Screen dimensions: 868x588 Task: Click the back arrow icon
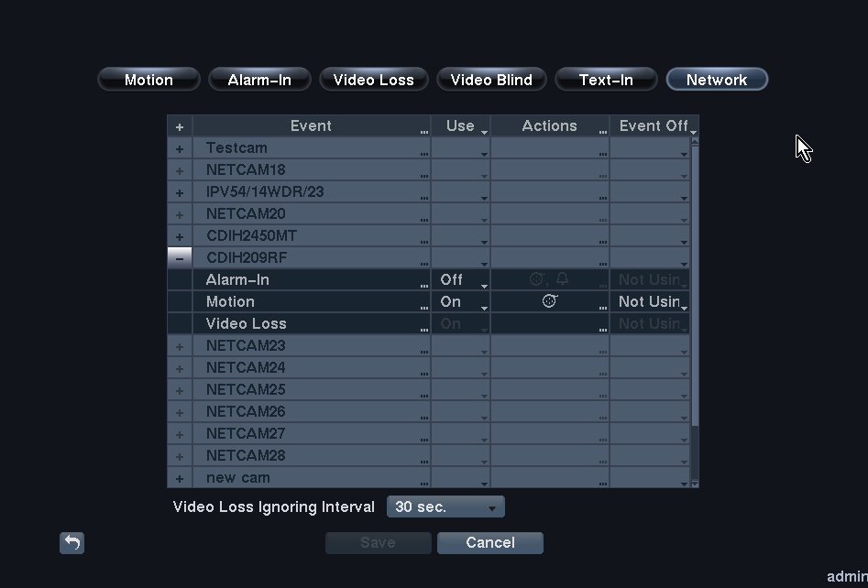tap(72, 542)
